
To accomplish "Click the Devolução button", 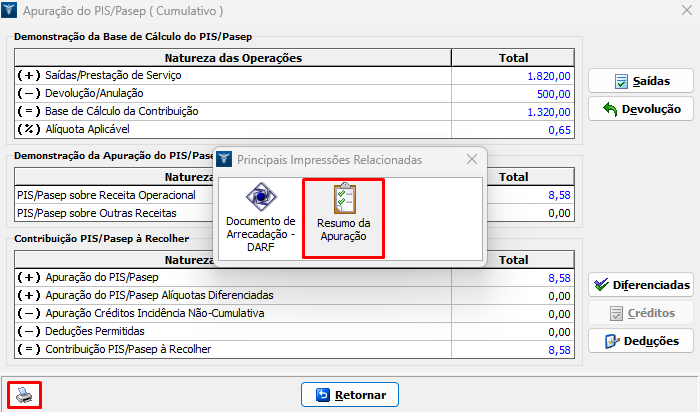I will point(641,109).
